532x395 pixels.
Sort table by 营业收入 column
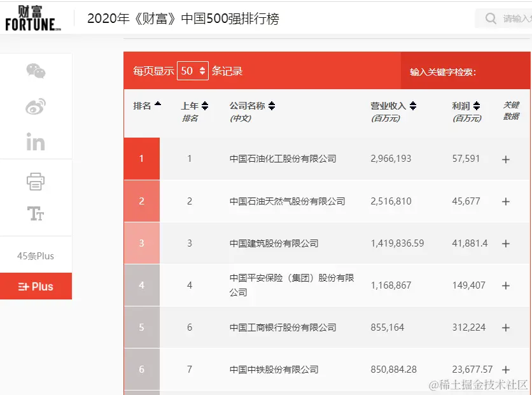[x=393, y=111]
